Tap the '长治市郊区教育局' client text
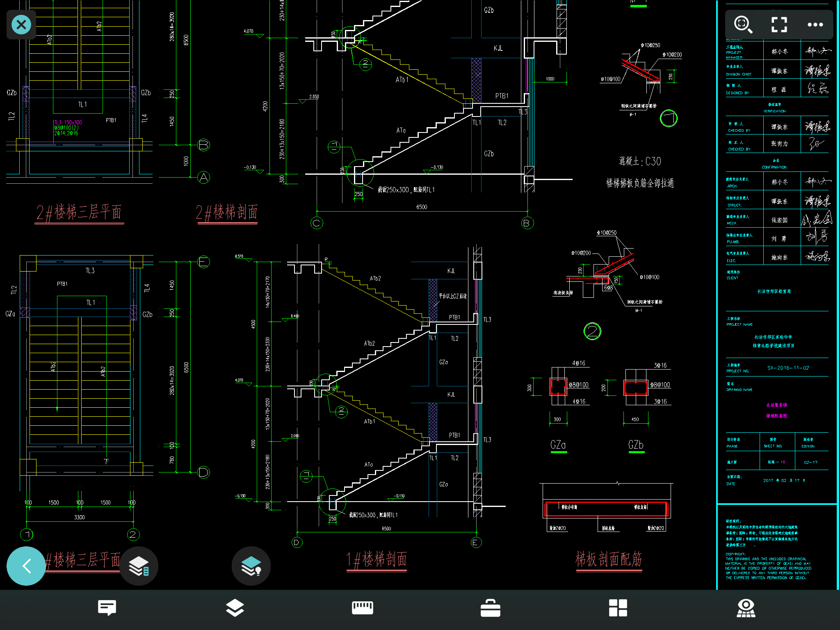This screenshot has height=630, width=840. pyautogui.click(x=774, y=291)
